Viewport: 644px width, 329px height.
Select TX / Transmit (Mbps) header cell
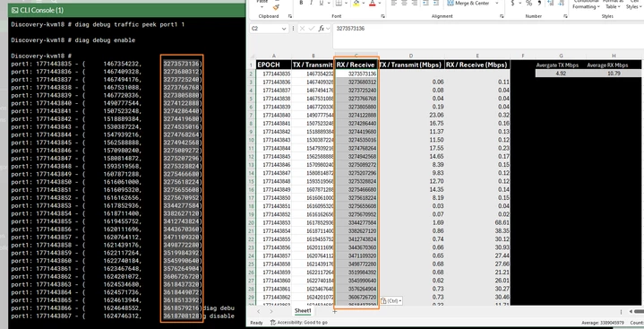pos(411,65)
